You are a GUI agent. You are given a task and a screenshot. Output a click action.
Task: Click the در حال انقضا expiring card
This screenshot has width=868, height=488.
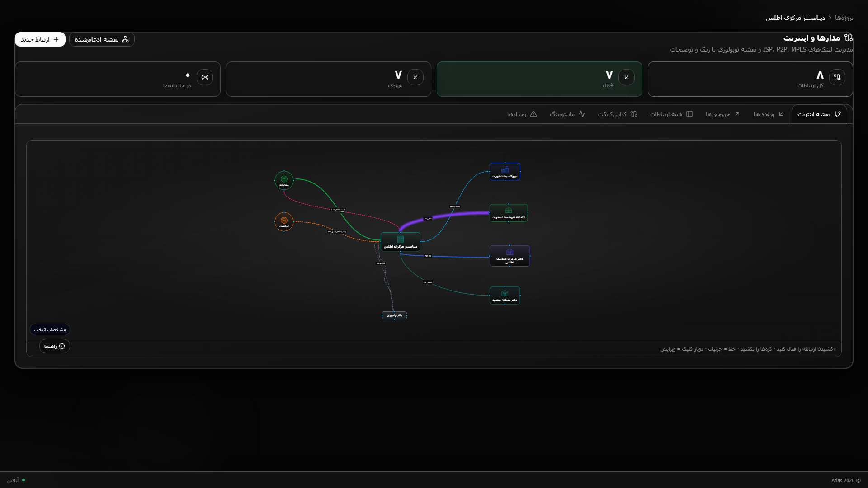point(118,79)
